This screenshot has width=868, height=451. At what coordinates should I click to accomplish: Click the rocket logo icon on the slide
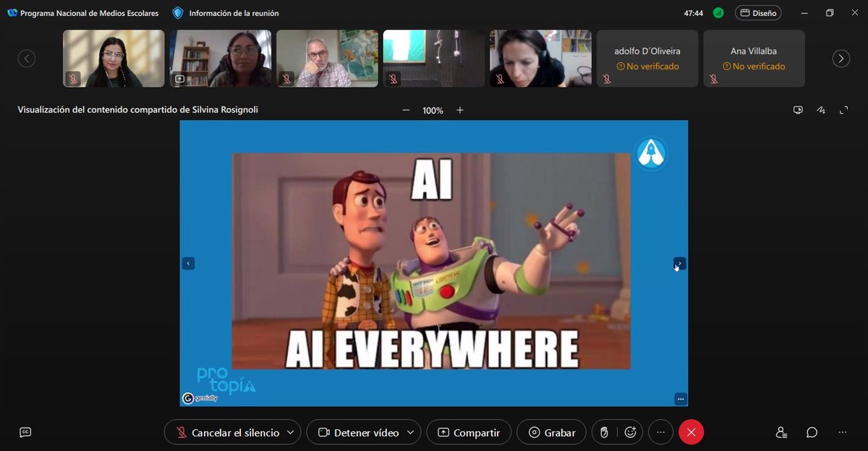pyautogui.click(x=650, y=153)
